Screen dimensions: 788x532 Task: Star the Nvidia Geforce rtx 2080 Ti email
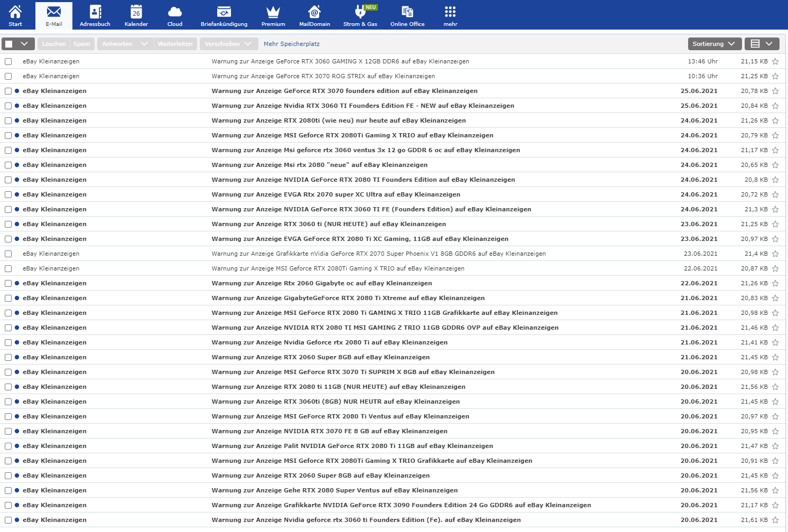point(775,342)
